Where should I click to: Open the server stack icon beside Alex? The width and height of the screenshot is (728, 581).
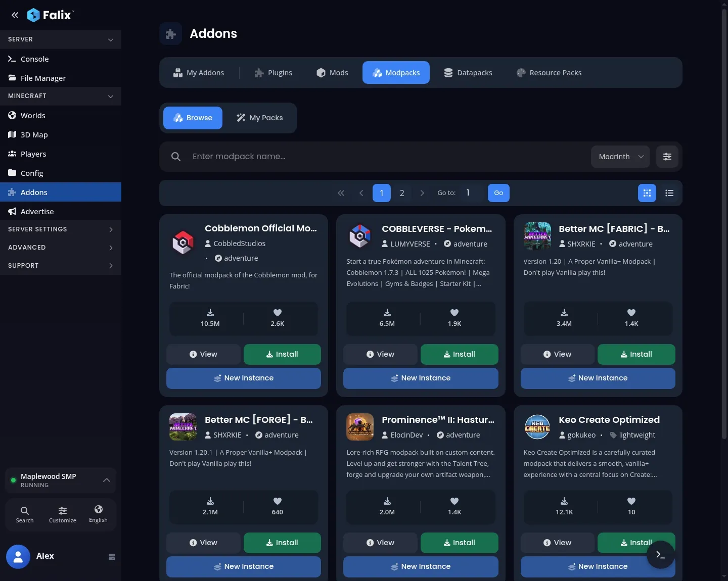click(112, 557)
